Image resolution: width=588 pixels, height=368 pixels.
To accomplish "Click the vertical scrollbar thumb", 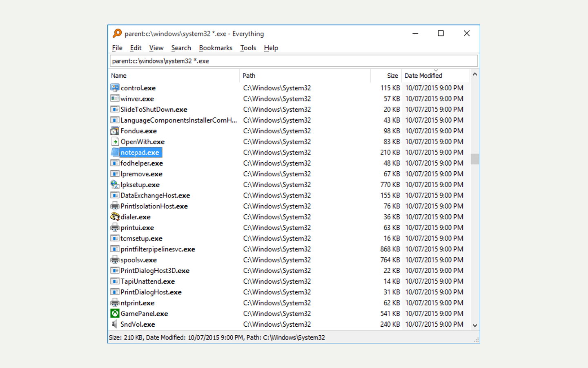I will [474, 159].
